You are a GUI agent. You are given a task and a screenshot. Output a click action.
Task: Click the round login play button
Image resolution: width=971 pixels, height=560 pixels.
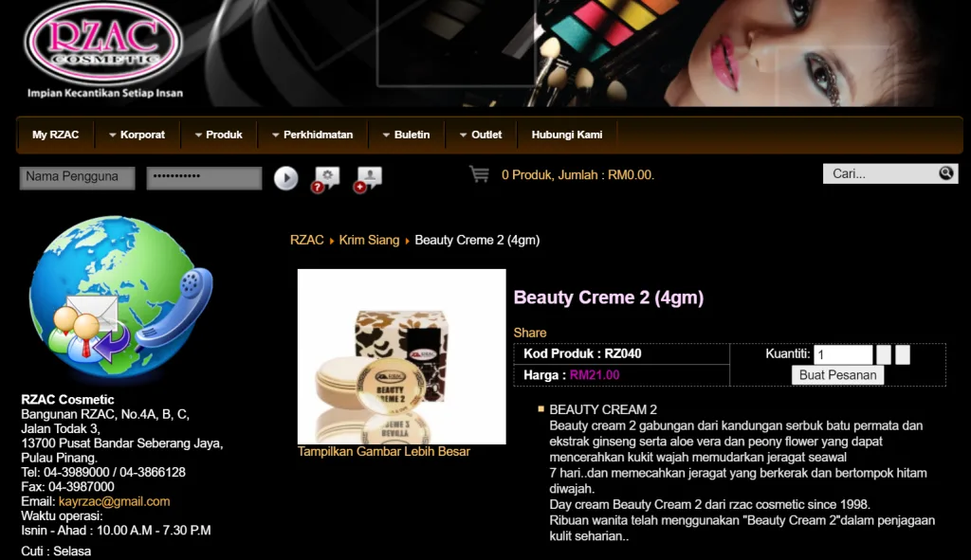pyautogui.click(x=286, y=178)
